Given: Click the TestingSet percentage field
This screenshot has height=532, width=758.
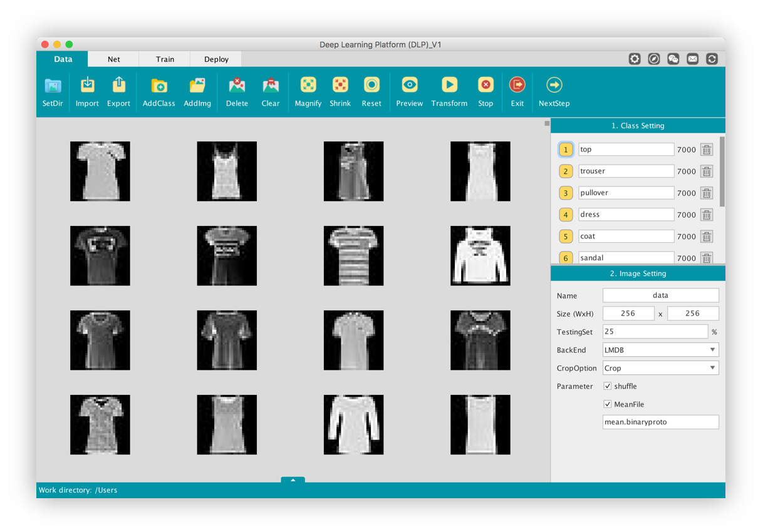Looking at the screenshot, I should pos(655,332).
